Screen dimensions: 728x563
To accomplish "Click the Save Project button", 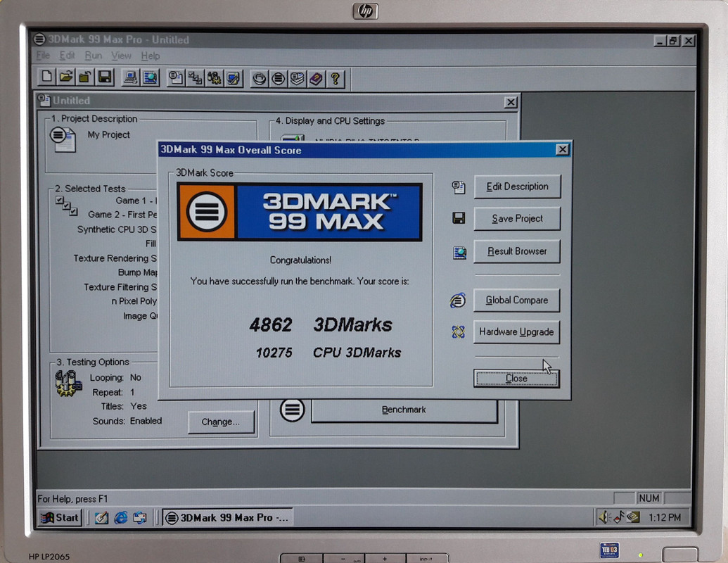I will tap(517, 218).
